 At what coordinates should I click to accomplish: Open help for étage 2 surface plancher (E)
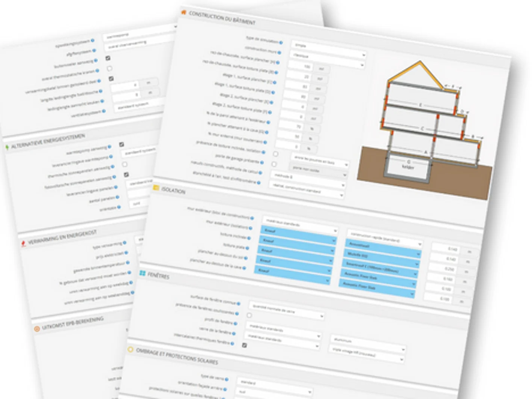(x=271, y=102)
